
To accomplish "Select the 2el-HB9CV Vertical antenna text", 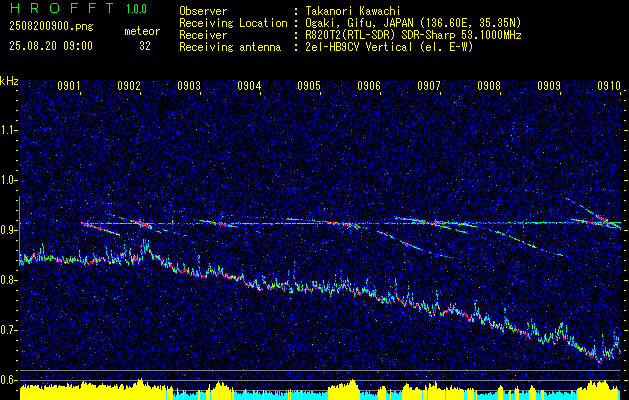I will tap(389, 47).
